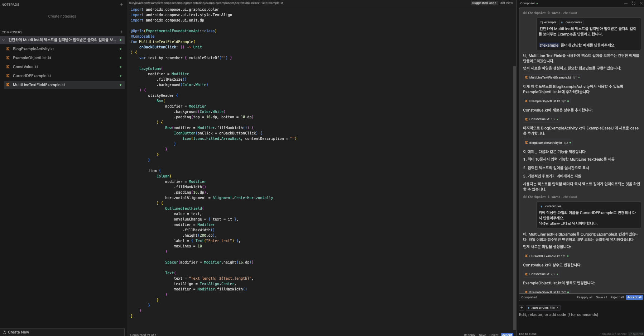Click the Kotlin icon on the CursorIDEExample.kt chip
Image resolution: width=644 pixels, height=336 pixels.
pyautogui.click(x=526, y=256)
